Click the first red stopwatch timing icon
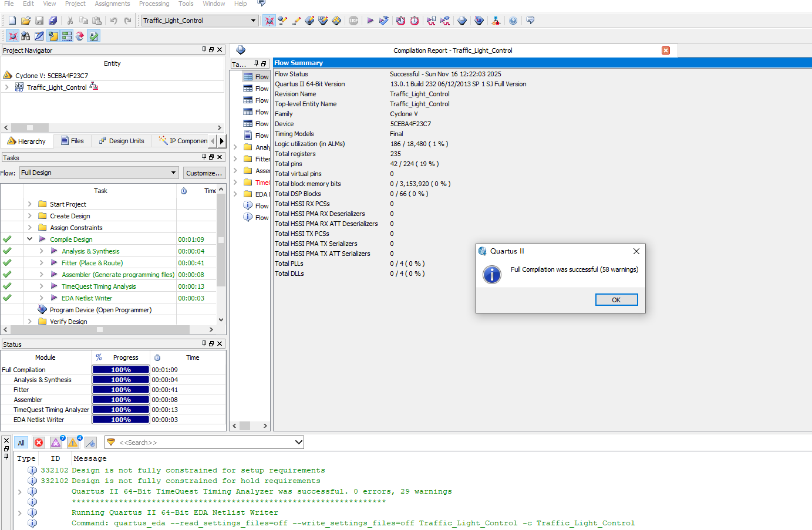This screenshot has width=812, height=530. click(400, 21)
